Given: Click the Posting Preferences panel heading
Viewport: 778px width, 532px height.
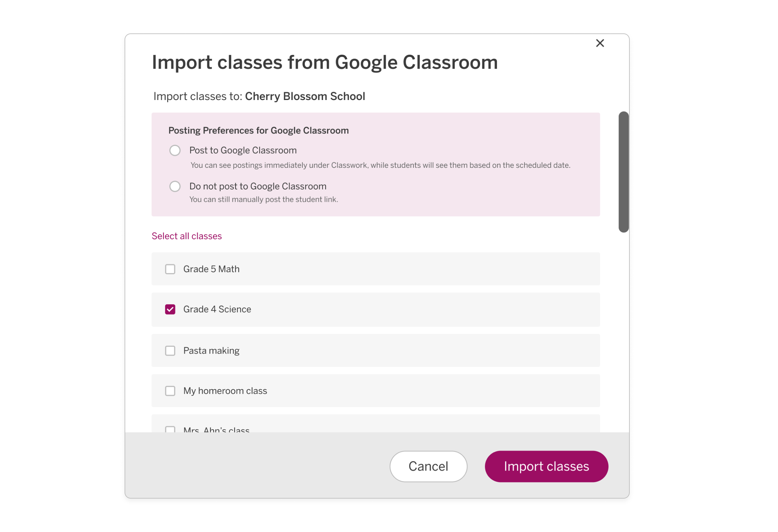Looking at the screenshot, I should tap(258, 131).
